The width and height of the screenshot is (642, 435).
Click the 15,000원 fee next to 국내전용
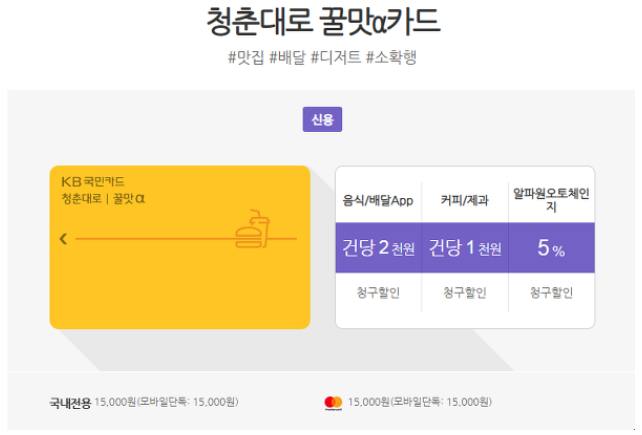[x=166, y=402]
